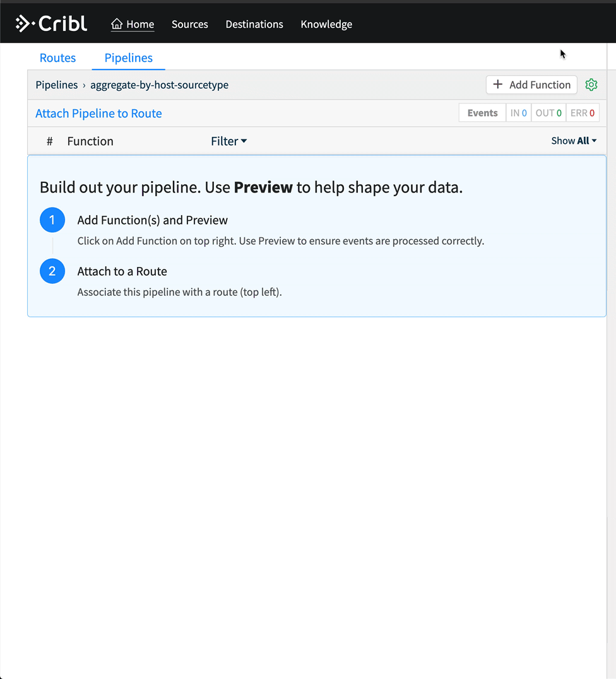This screenshot has height=679, width=616.
Task: Click the Events stats label
Action: tap(482, 113)
